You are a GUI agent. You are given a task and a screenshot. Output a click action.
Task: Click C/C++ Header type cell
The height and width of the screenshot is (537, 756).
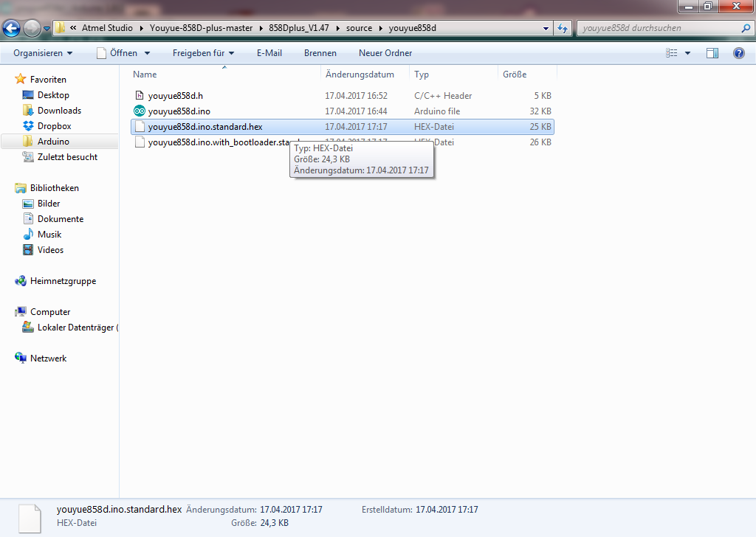pyautogui.click(x=443, y=96)
